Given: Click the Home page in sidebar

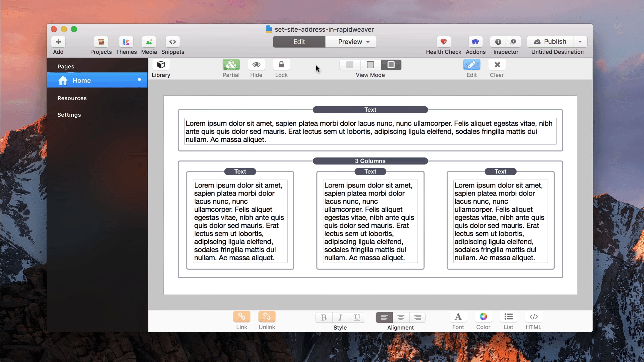Looking at the screenshot, I should click(82, 80).
